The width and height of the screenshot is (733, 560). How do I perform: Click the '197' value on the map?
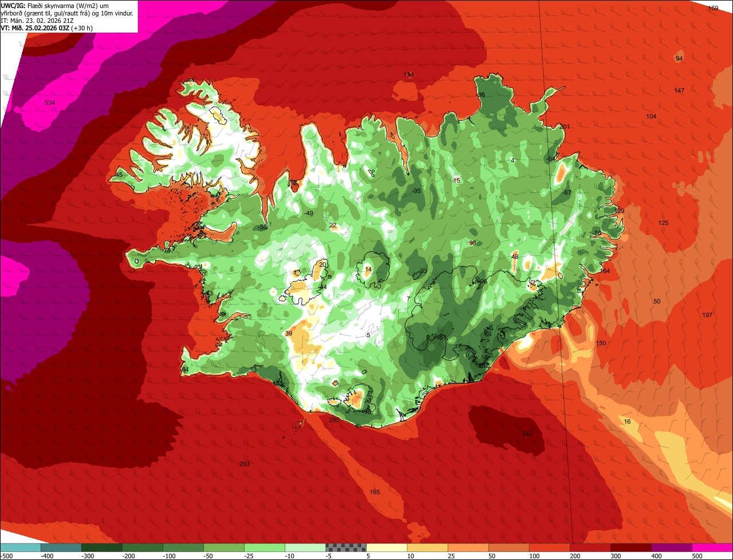pyautogui.click(x=707, y=315)
